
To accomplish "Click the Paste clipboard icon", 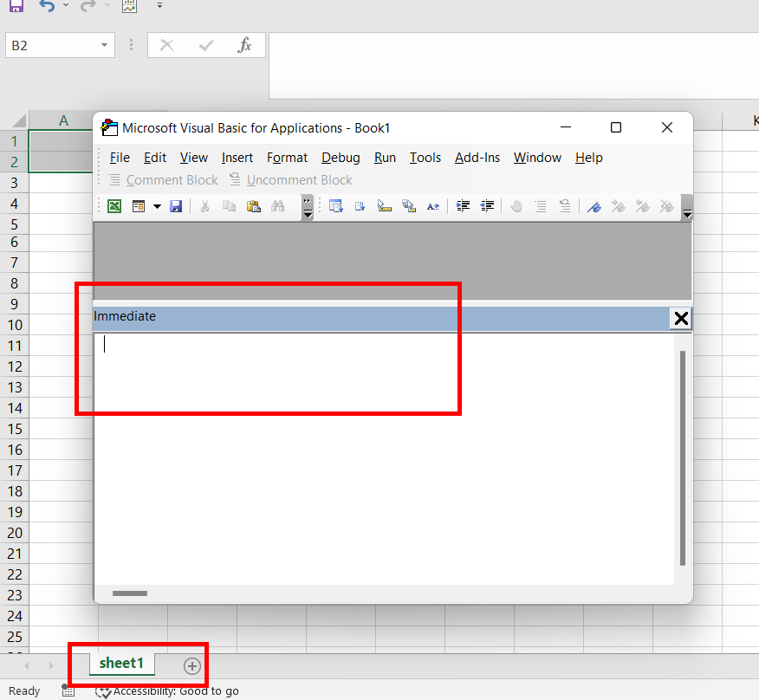I will [254, 207].
